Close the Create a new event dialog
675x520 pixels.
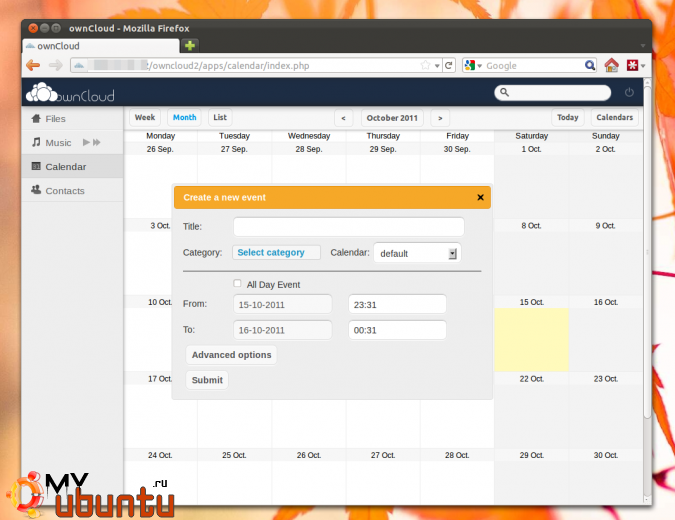tap(480, 197)
